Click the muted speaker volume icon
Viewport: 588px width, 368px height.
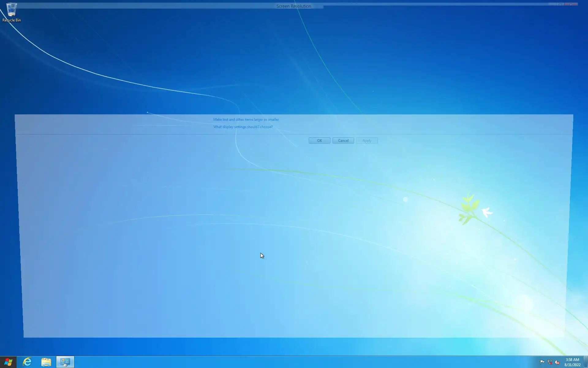tap(557, 362)
